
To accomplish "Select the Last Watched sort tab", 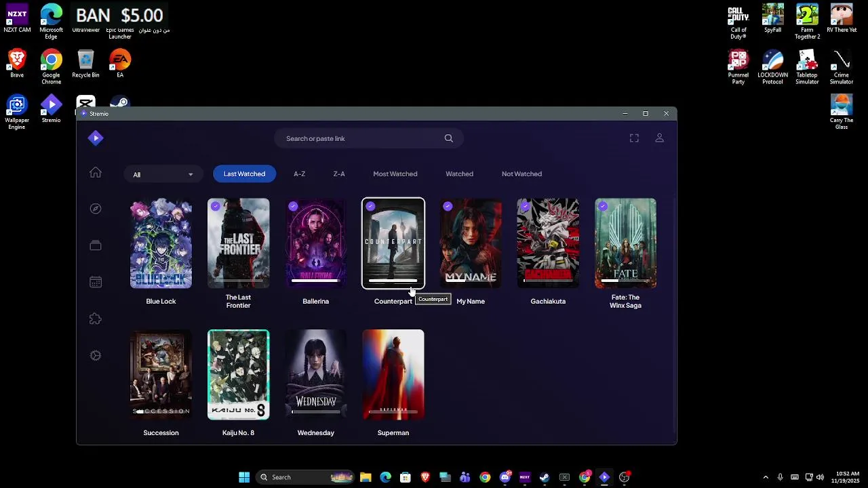I will (x=244, y=174).
